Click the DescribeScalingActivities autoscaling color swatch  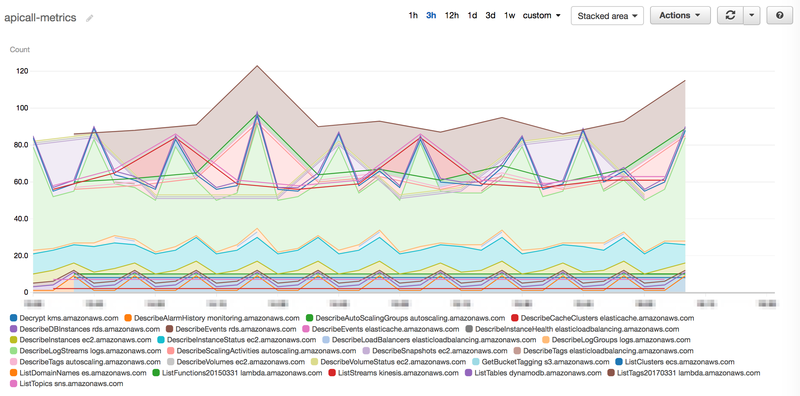[171, 351]
